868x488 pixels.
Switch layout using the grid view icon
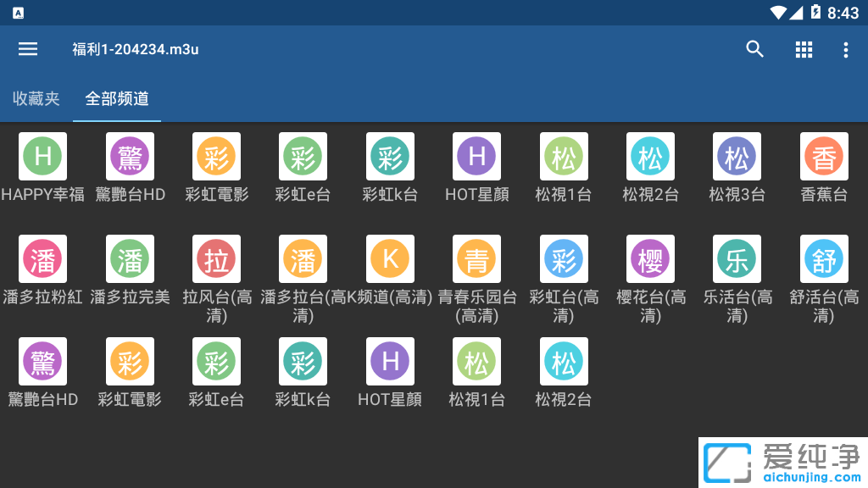point(804,49)
